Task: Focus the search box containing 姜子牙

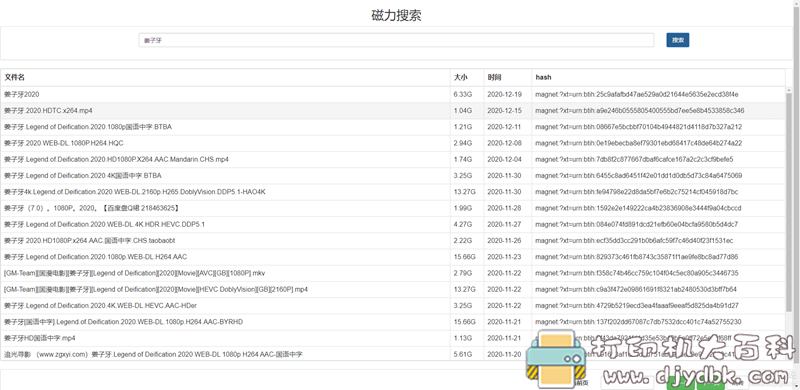Action: point(396,40)
